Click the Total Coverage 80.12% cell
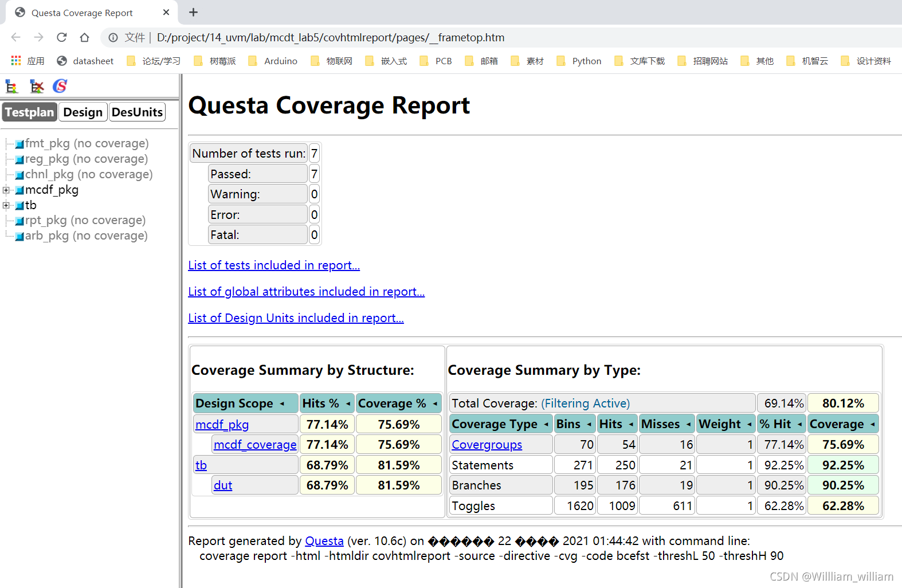This screenshot has height=588, width=902. point(843,403)
